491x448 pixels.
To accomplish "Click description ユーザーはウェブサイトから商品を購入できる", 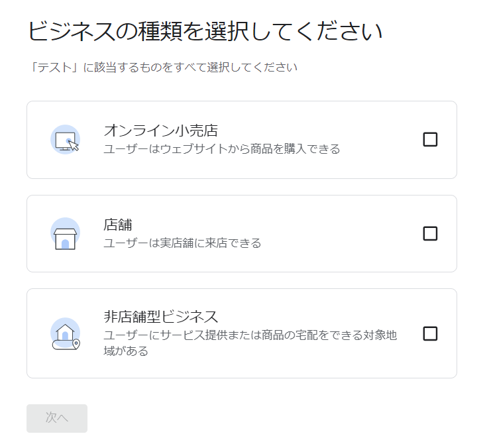I will tap(222, 149).
